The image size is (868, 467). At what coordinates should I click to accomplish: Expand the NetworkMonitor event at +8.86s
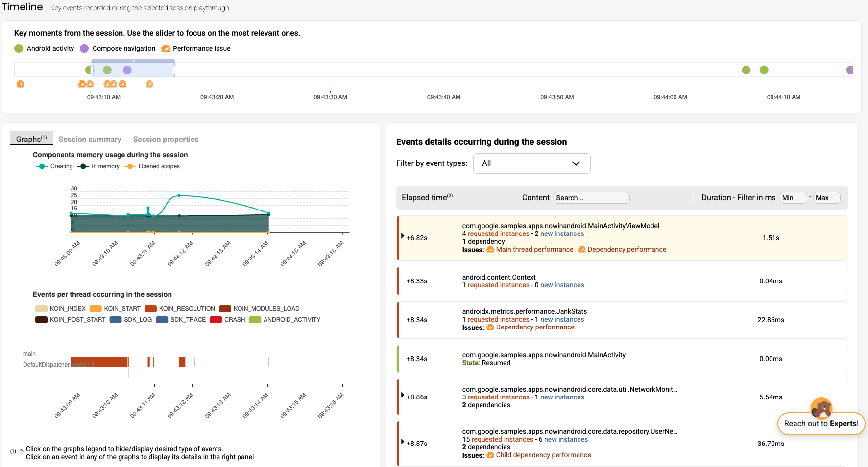pos(403,396)
